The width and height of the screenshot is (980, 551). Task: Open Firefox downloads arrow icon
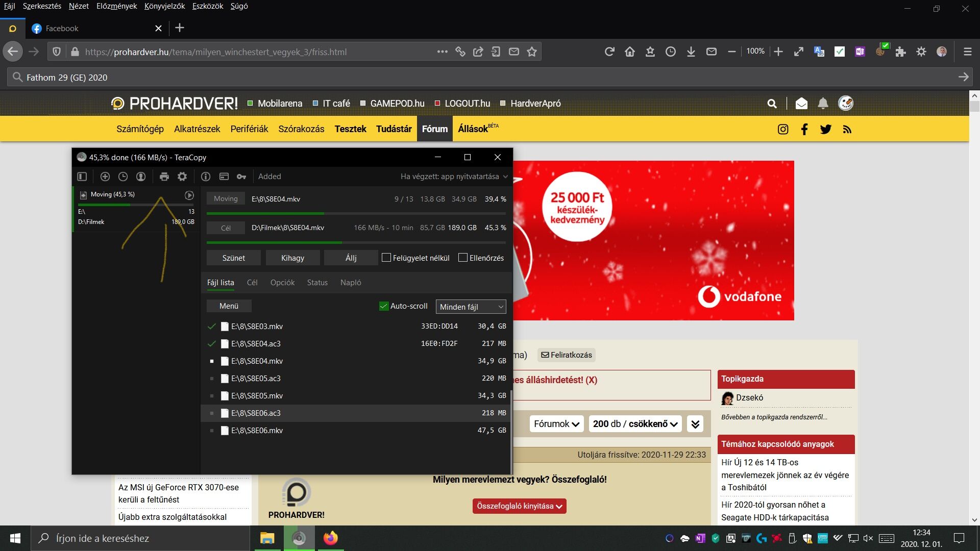[691, 52]
